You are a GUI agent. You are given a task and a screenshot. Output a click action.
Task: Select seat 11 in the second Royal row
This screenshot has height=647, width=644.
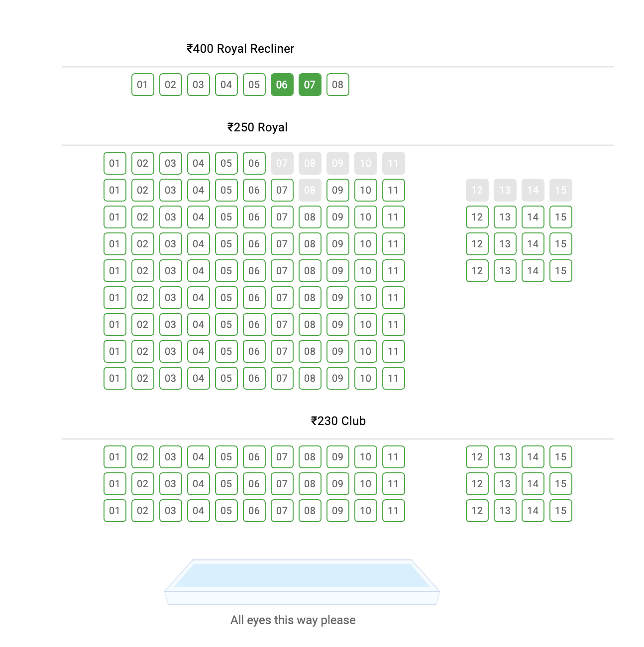[x=393, y=190]
